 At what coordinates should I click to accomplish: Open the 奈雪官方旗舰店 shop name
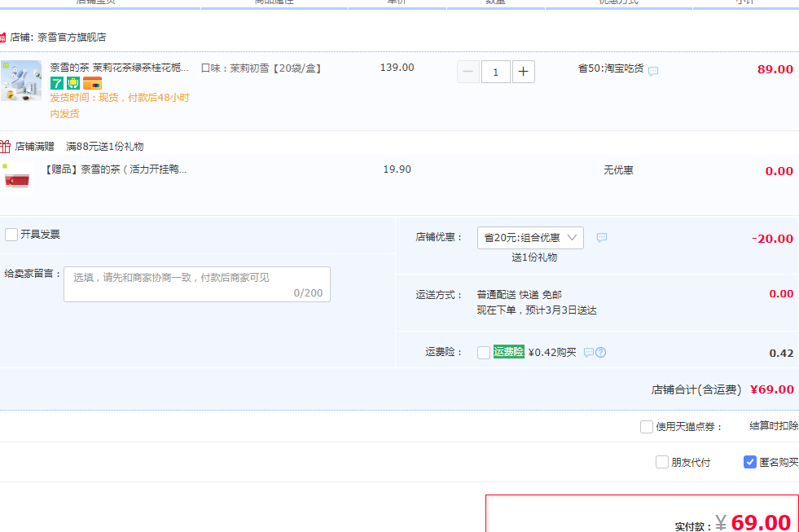(x=72, y=37)
